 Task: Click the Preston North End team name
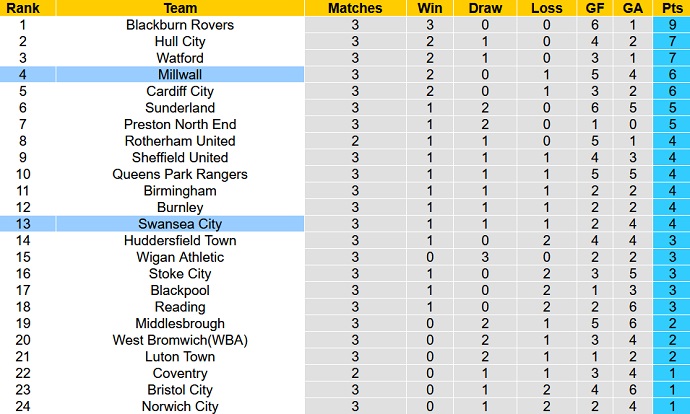click(181, 124)
